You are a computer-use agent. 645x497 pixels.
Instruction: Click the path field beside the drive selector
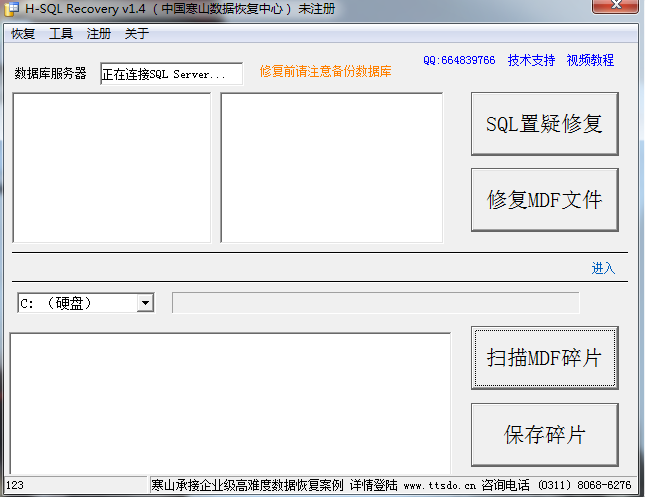coord(376,303)
